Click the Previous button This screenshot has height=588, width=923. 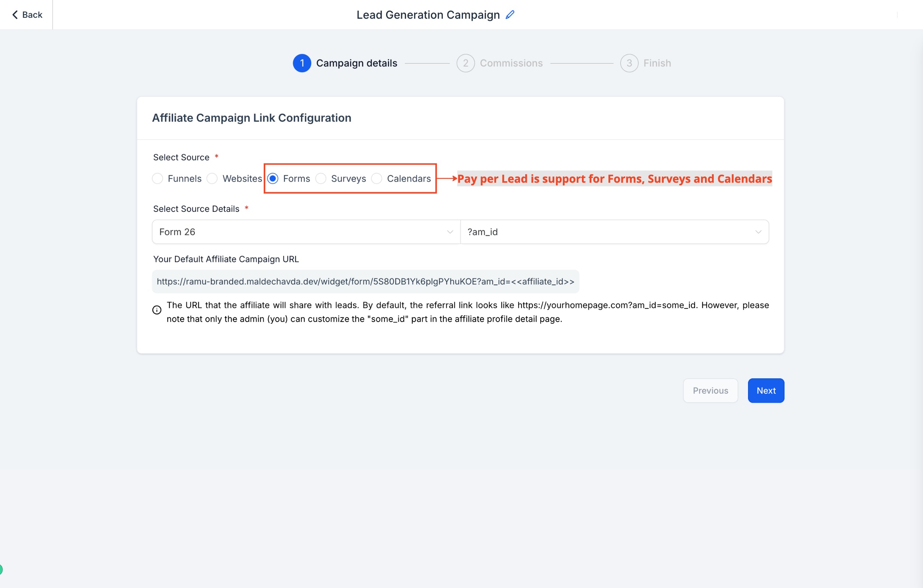[710, 391]
